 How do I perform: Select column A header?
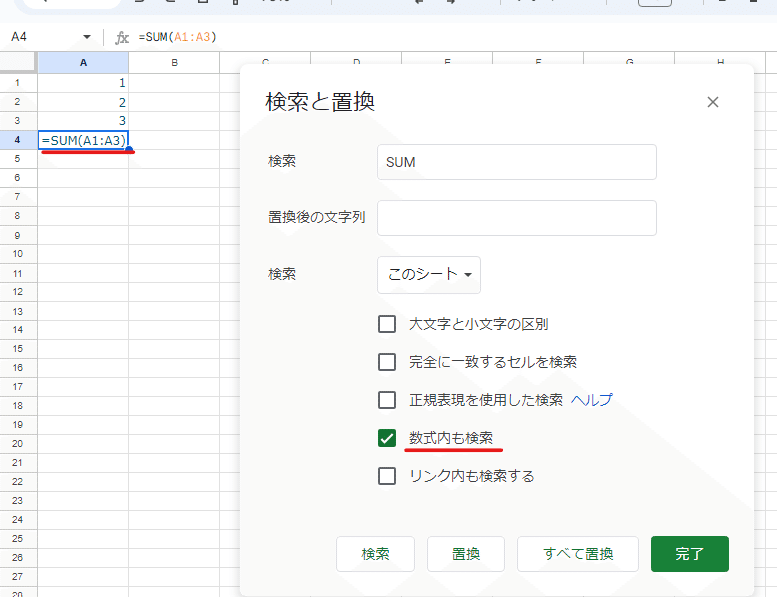[x=83, y=62]
